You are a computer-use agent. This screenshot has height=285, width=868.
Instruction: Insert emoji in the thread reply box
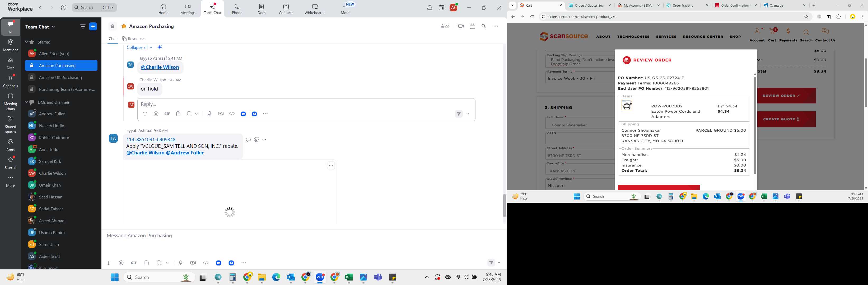[x=156, y=114]
